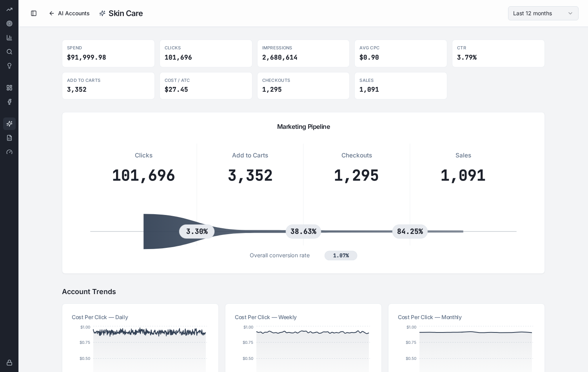Select the active AI sparkles sidebar icon

click(x=9, y=124)
